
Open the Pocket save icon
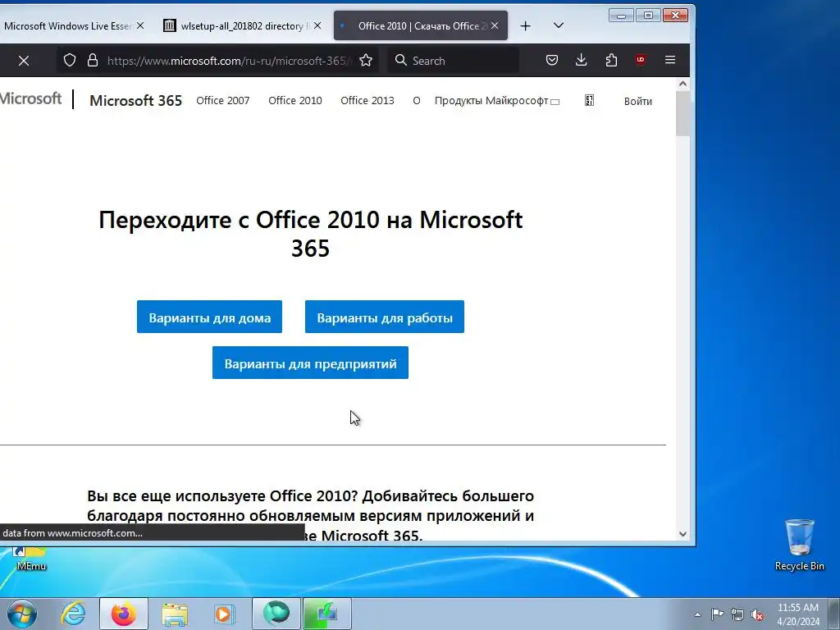point(552,60)
